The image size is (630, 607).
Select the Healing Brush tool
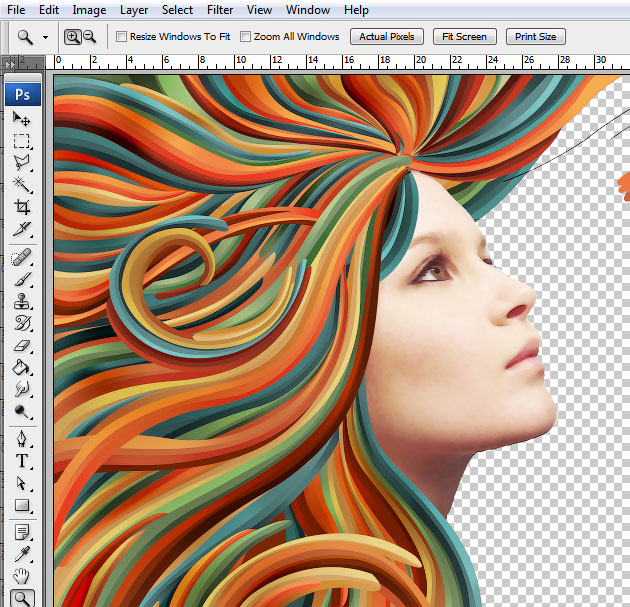tap(22, 257)
